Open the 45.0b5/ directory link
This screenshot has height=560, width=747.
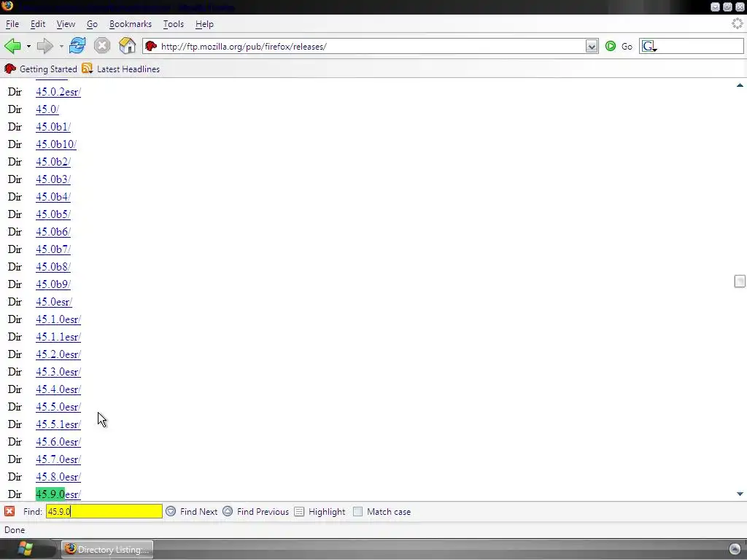pyautogui.click(x=53, y=214)
